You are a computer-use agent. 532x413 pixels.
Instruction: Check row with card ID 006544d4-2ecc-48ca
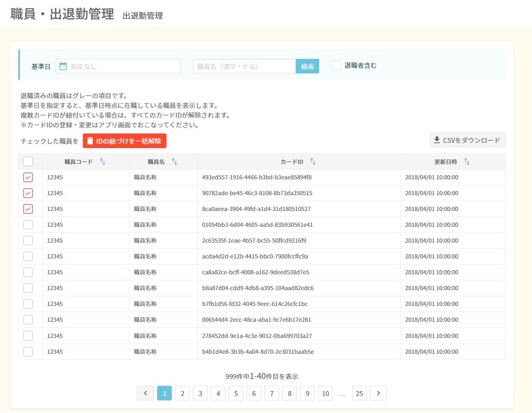click(28, 320)
